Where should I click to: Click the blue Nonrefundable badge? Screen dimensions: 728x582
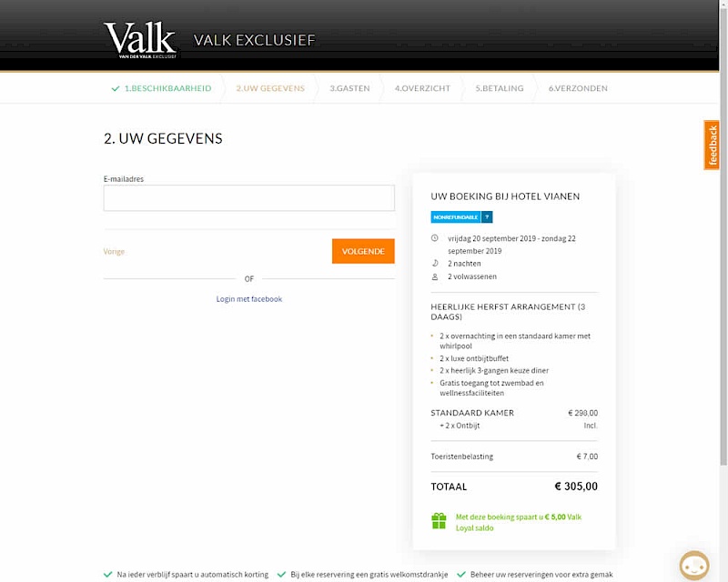(456, 216)
